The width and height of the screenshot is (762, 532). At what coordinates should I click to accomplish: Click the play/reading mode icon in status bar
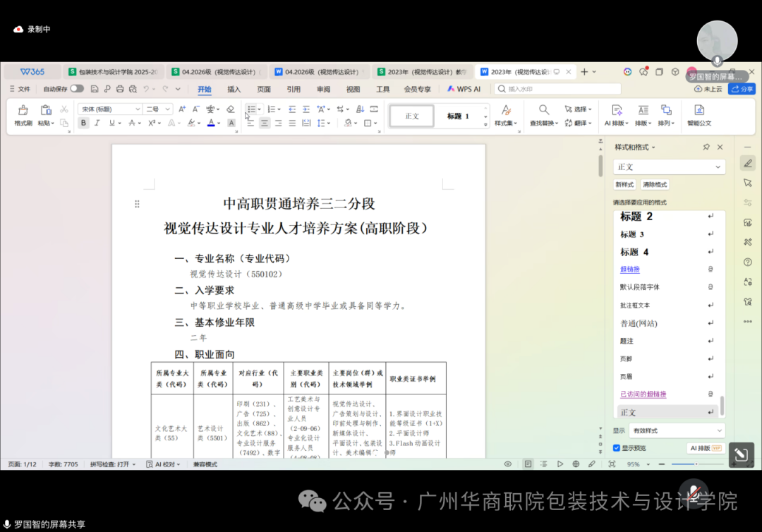point(560,464)
